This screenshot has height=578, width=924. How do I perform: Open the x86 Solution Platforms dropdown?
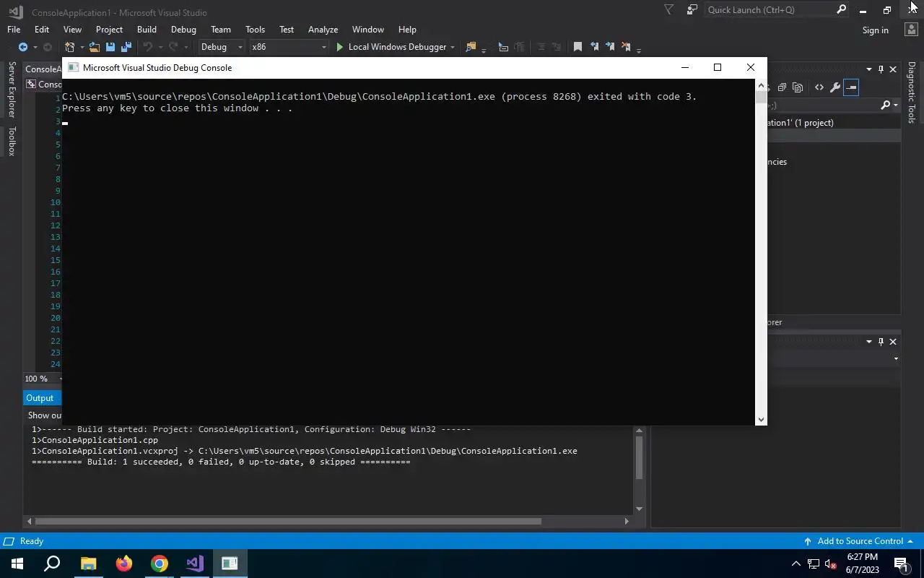[289, 47]
